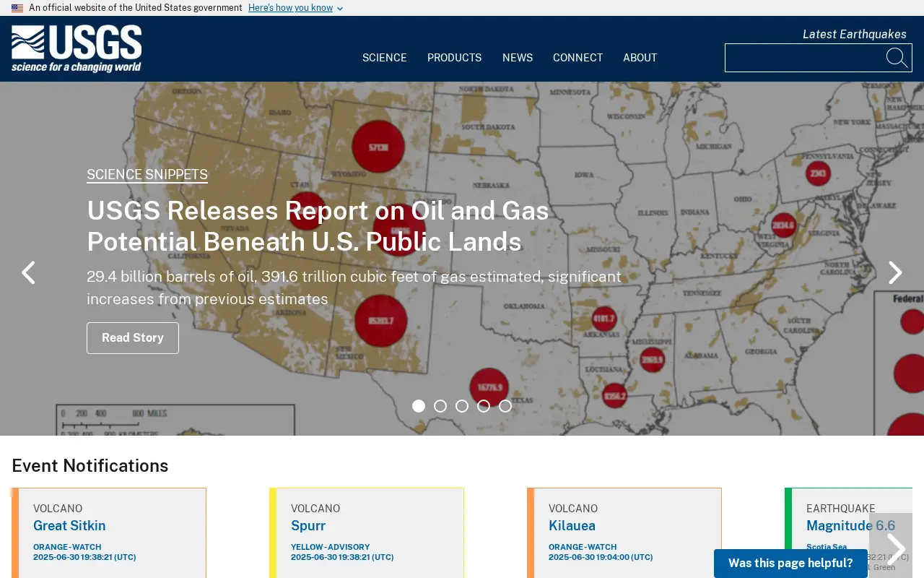This screenshot has width=924, height=578.
Task: Open the Spurr volcano notification
Action: pyautogui.click(x=308, y=526)
